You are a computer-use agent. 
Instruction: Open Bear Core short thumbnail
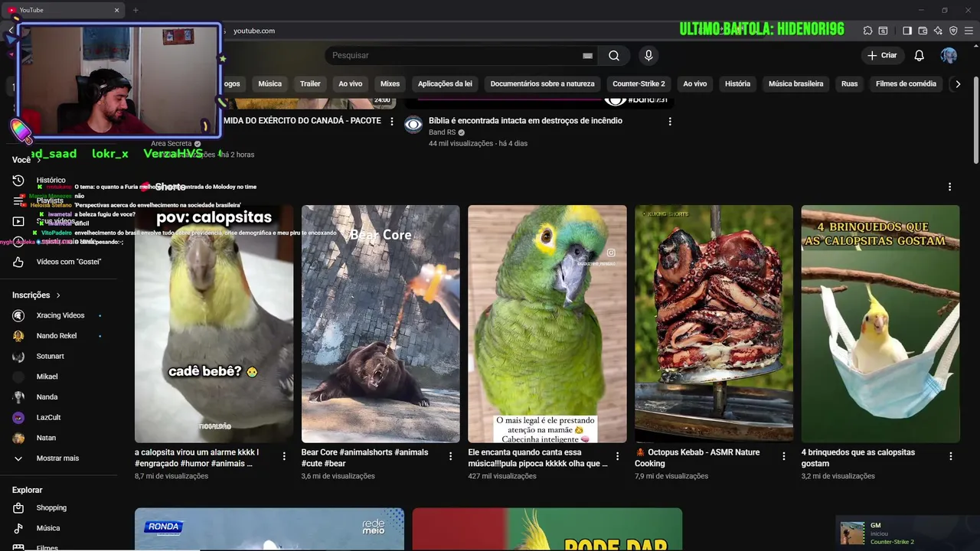(381, 324)
